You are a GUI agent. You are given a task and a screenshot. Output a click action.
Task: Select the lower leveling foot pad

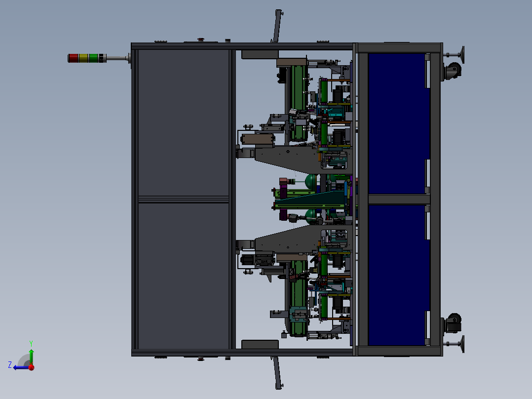coord(462,344)
